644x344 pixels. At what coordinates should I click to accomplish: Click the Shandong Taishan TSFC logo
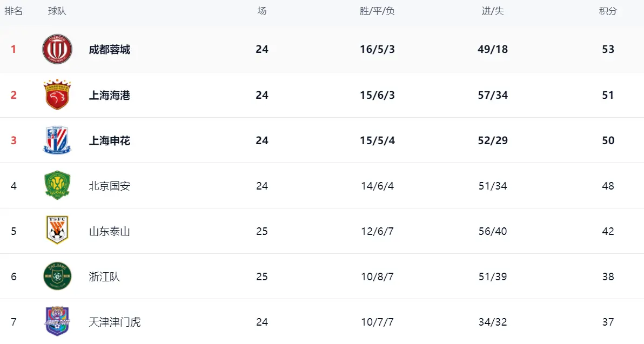(57, 231)
